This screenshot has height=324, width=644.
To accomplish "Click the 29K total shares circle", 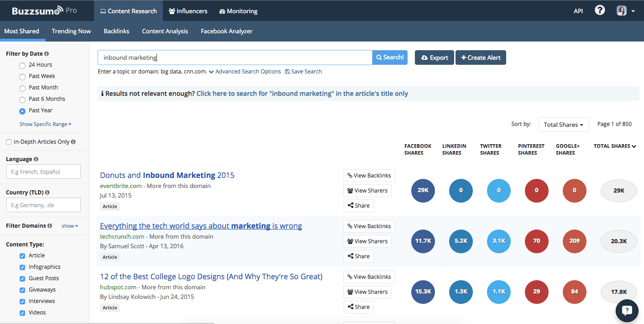I will coord(618,190).
